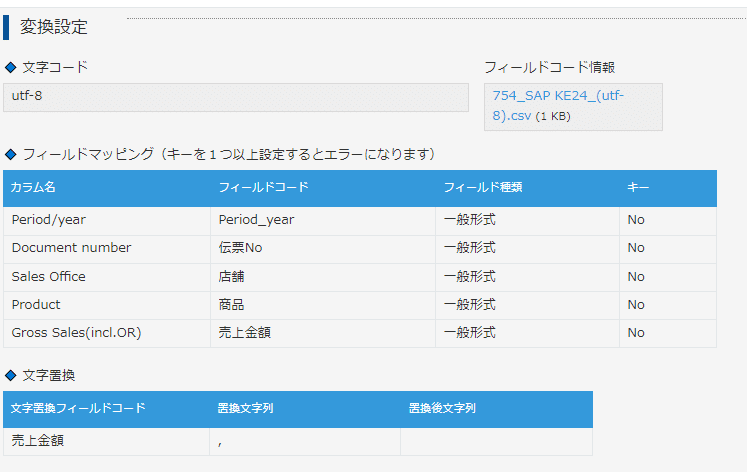Click the 文字コード label
Viewport: 747px width, 472px height.
55,67
